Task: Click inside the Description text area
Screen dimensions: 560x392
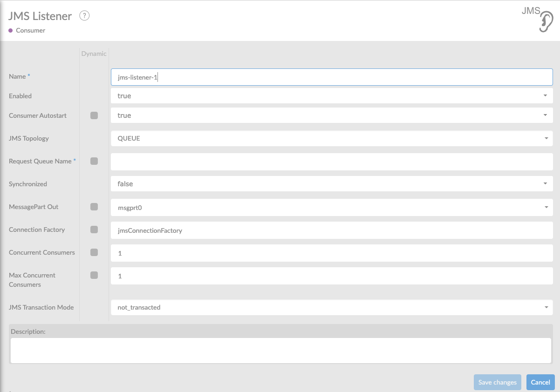Action: coord(280,350)
